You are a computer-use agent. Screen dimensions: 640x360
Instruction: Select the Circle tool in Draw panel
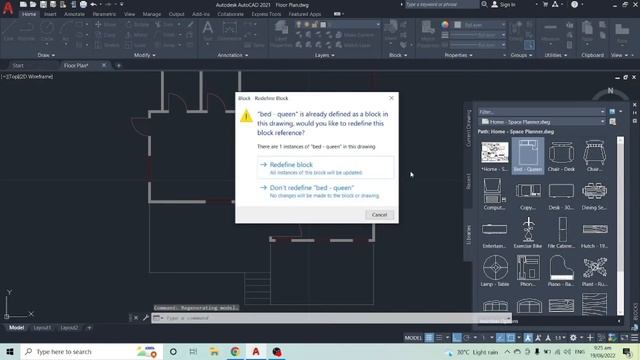[47, 31]
